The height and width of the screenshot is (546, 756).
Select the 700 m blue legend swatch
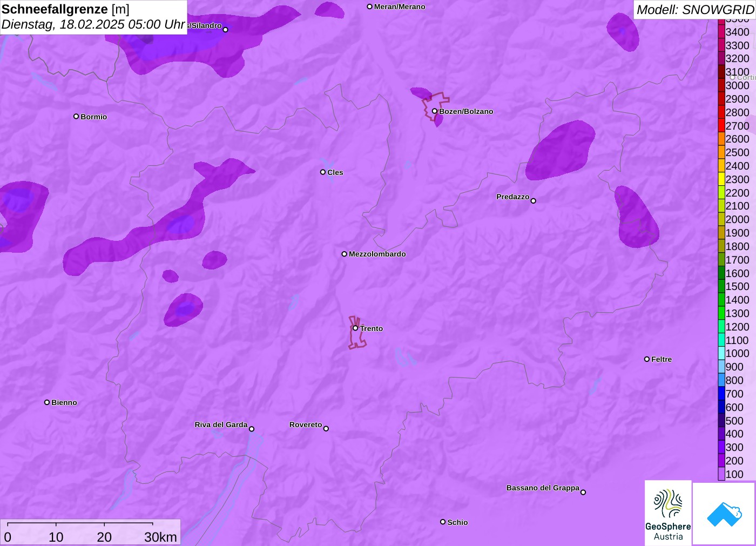[721, 394]
